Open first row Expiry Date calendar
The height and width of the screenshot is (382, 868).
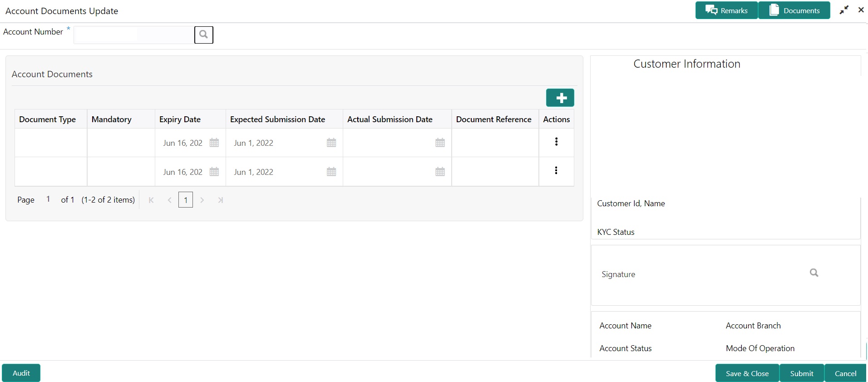[214, 143]
